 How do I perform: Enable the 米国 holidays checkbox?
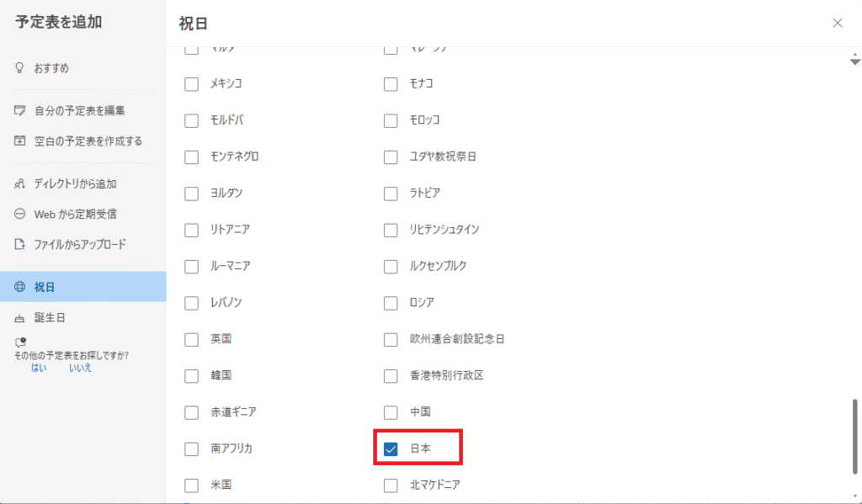click(191, 485)
